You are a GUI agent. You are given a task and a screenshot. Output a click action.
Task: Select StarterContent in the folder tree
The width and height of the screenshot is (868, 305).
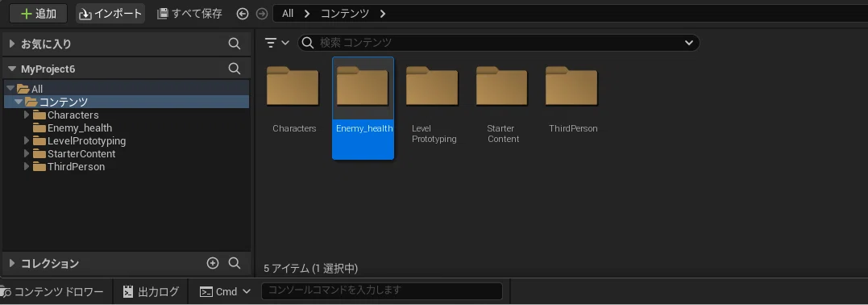pos(81,153)
